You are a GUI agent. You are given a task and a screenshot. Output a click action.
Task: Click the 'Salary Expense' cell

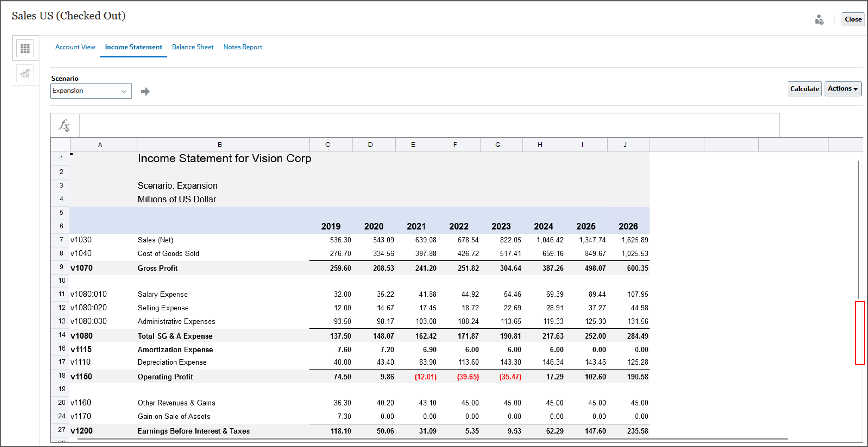[162, 294]
